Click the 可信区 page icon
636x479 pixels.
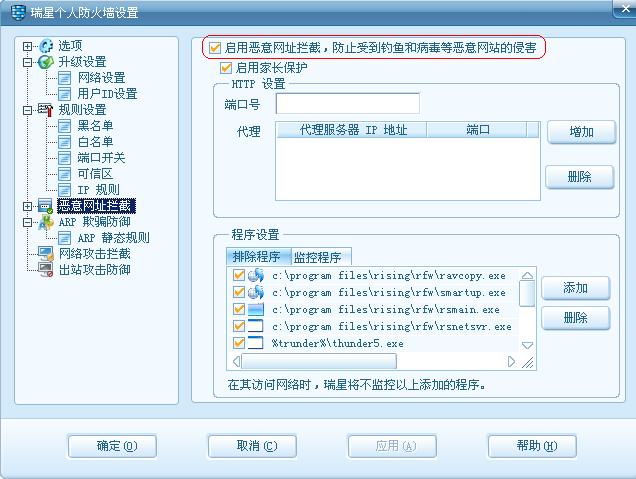pyautogui.click(x=64, y=174)
